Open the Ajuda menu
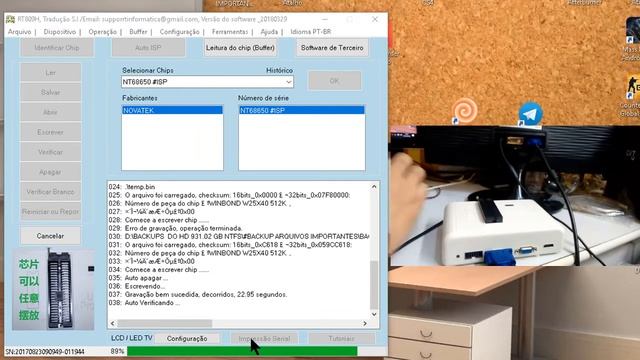 tap(269, 32)
